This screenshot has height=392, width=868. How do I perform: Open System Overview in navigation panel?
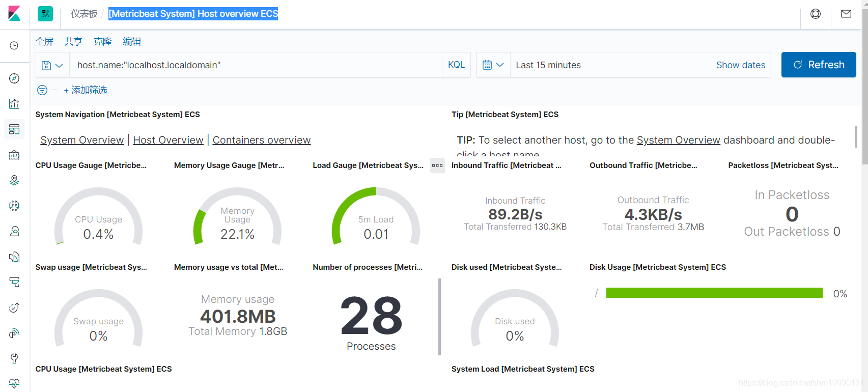(x=82, y=140)
